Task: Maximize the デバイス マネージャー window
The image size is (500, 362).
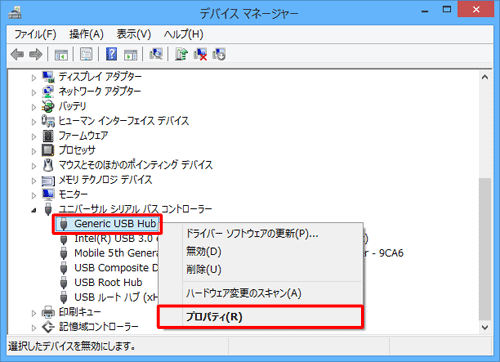Action: [x=447, y=9]
